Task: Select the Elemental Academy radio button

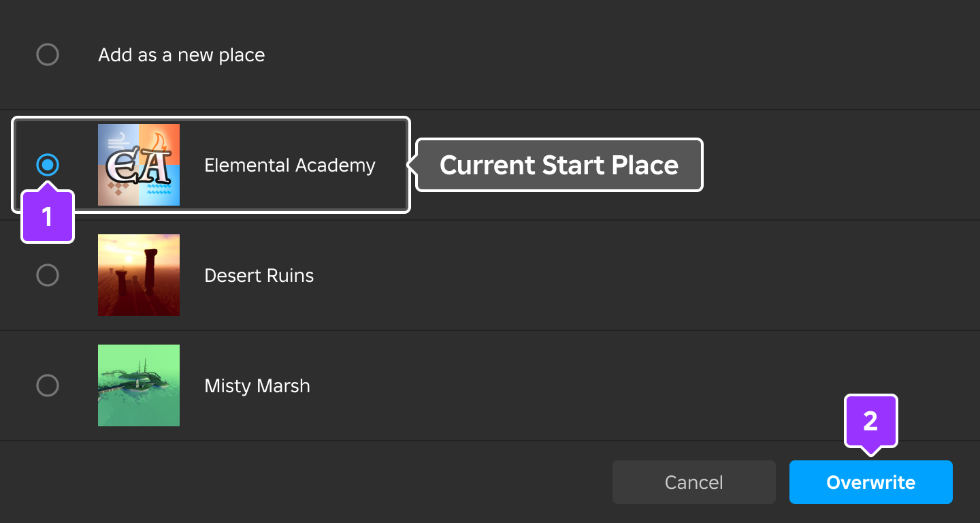Action: pos(48,165)
